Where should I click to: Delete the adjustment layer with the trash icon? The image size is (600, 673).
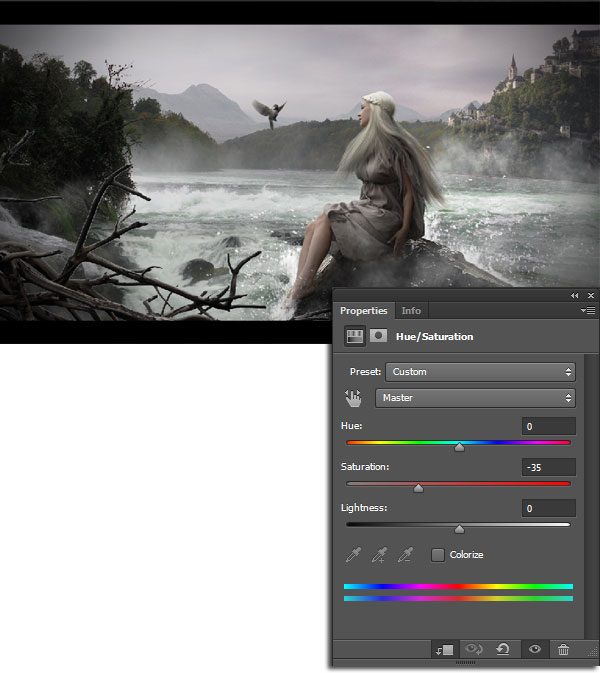[x=563, y=649]
